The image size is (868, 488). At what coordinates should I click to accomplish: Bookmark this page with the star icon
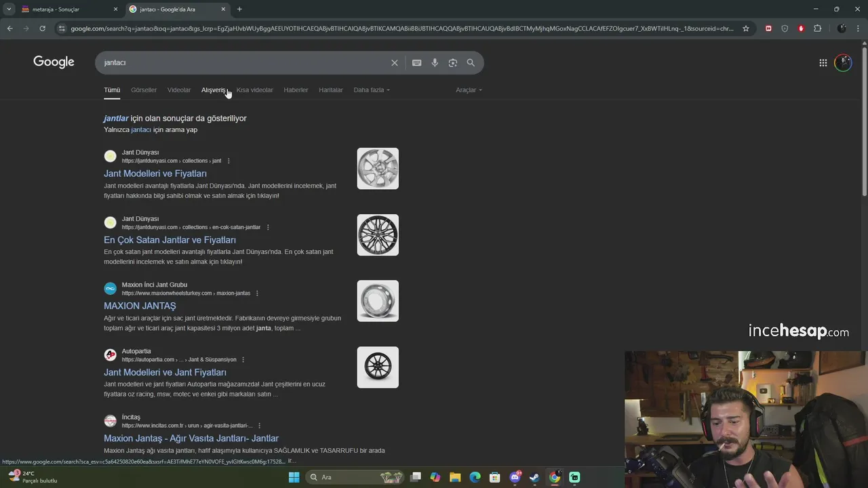coord(746,28)
